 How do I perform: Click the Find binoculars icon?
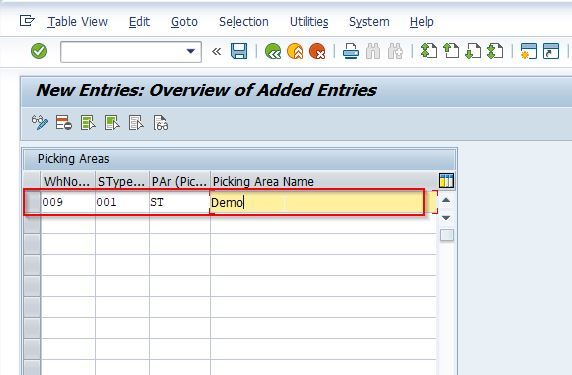point(373,51)
